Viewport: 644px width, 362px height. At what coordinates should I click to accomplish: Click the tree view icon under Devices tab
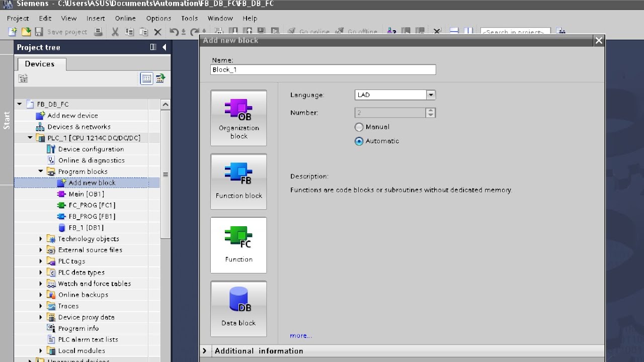23,78
